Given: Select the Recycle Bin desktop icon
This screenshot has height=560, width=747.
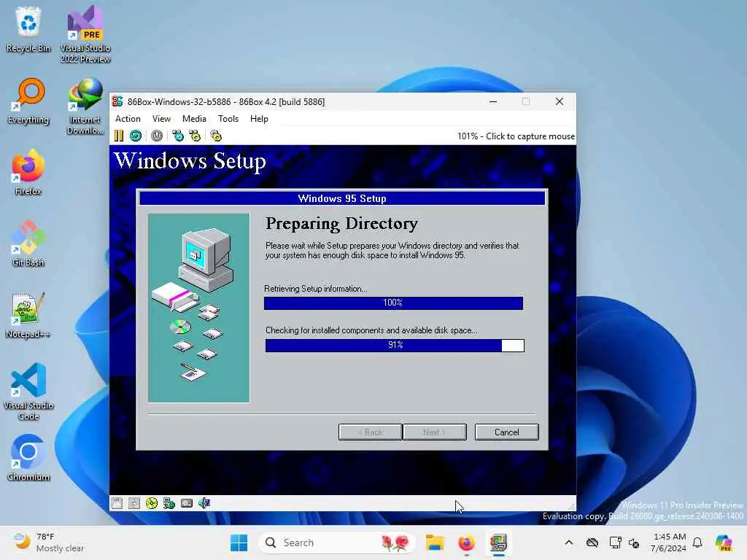Looking at the screenshot, I should click(28, 29).
